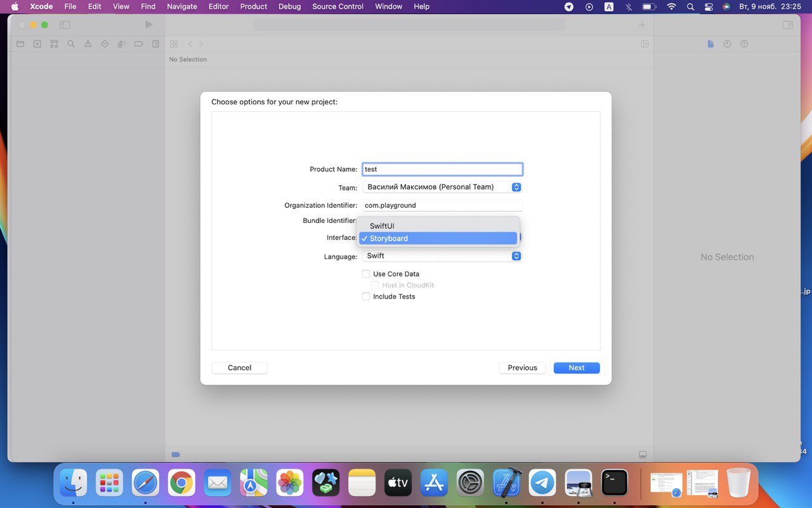The width and height of the screenshot is (812, 508).
Task: Choose Storyboard from the Interface list
Action: pos(438,238)
